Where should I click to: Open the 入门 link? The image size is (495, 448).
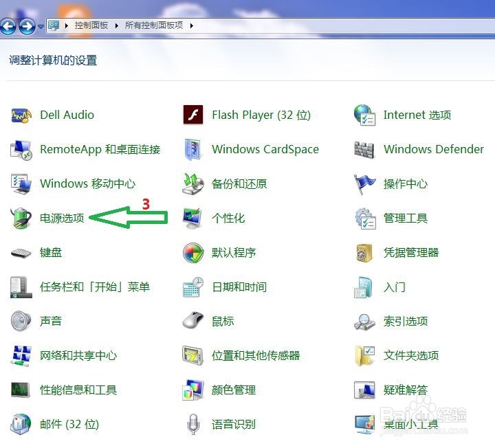coord(395,287)
